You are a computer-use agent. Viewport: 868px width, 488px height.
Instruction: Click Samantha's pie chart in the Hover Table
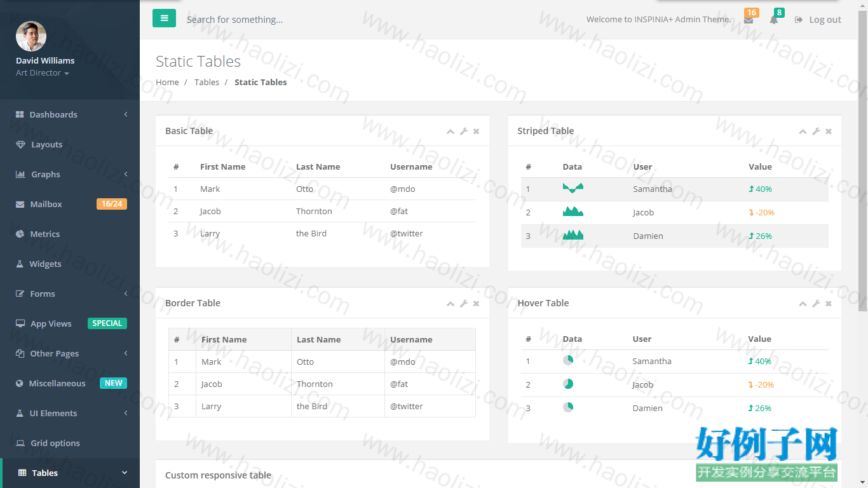[x=568, y=360]
